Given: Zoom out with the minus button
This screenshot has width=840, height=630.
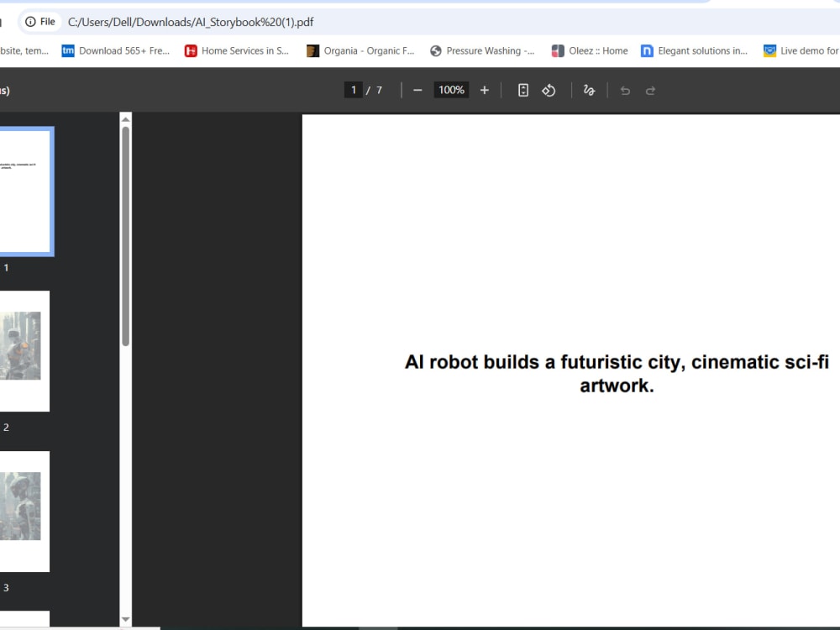Looking at the screenshot, I should 417,91.
